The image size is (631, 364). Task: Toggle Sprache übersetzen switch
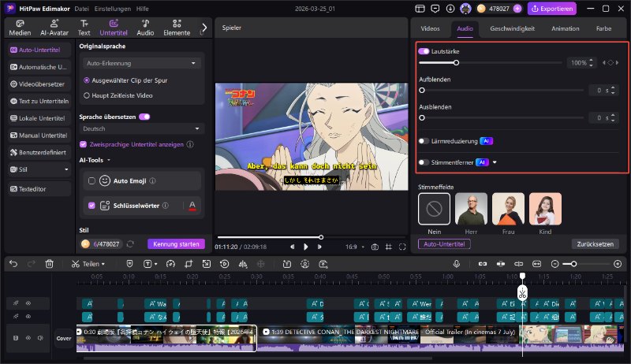click(x=144, y=117)
